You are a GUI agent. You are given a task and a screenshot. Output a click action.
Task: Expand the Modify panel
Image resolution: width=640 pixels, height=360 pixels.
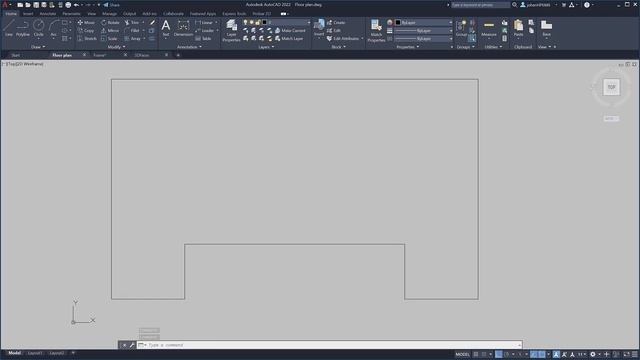(116, 47)
